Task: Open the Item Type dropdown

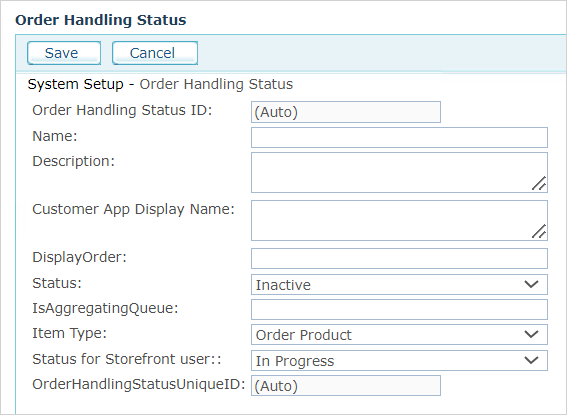Action: click(399, 334)
